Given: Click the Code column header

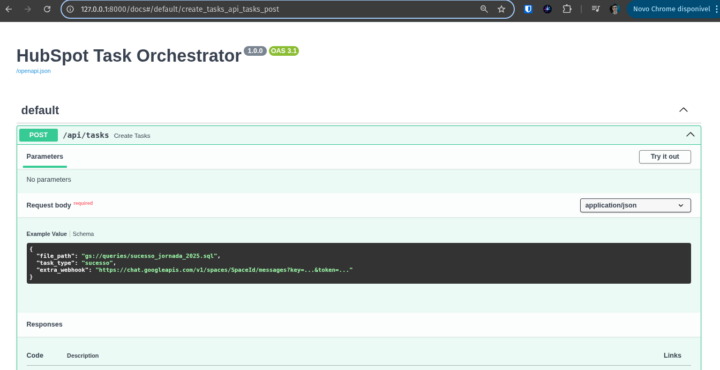Looking at the screenshot, I should pos(35,355).
